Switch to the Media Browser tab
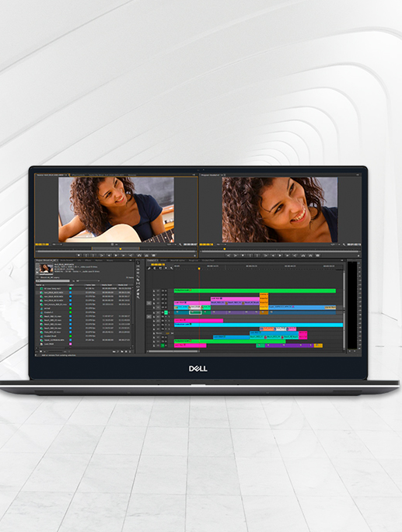The image size is (402, 532). [x=67, y=260]
